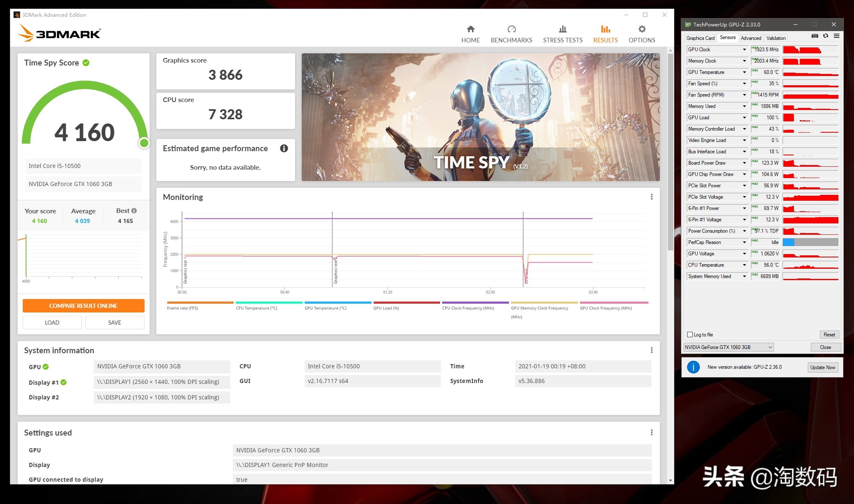Click the info icon next to Best score

134,210
